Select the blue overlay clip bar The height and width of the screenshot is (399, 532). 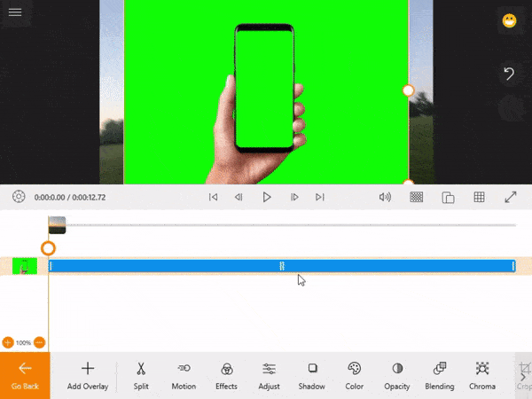coord(282,266)
